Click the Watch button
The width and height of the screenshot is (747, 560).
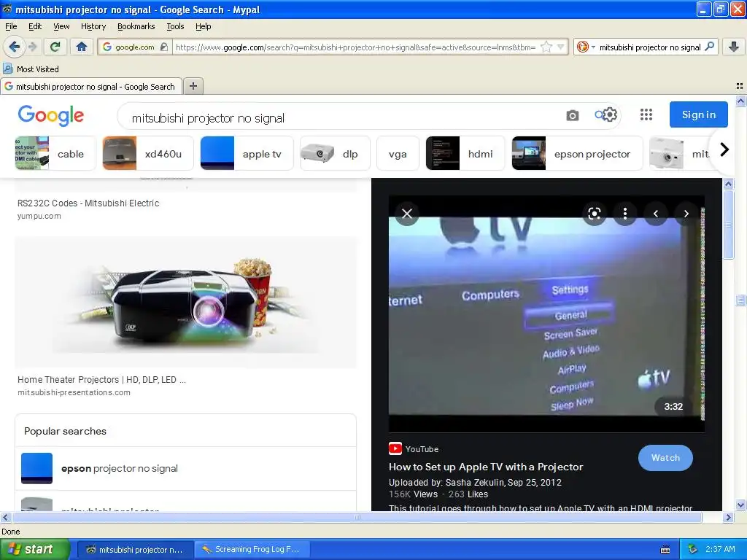point(665,458)
